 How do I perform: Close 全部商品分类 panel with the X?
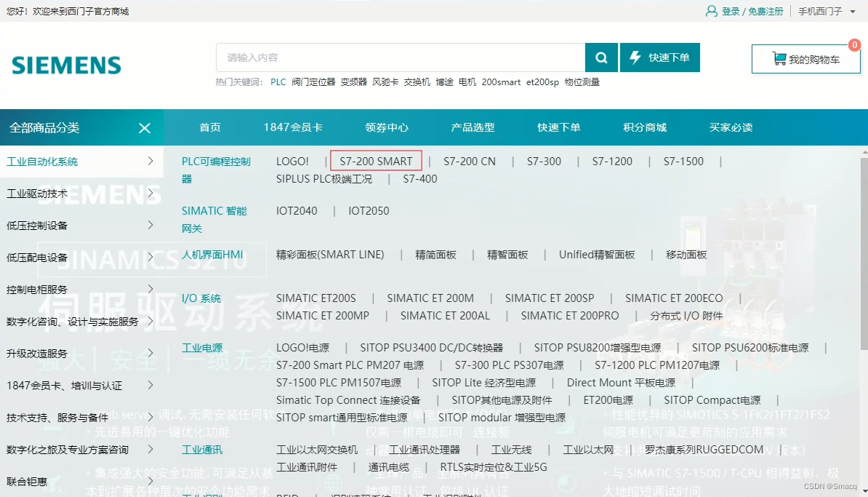tap(144, 127)
